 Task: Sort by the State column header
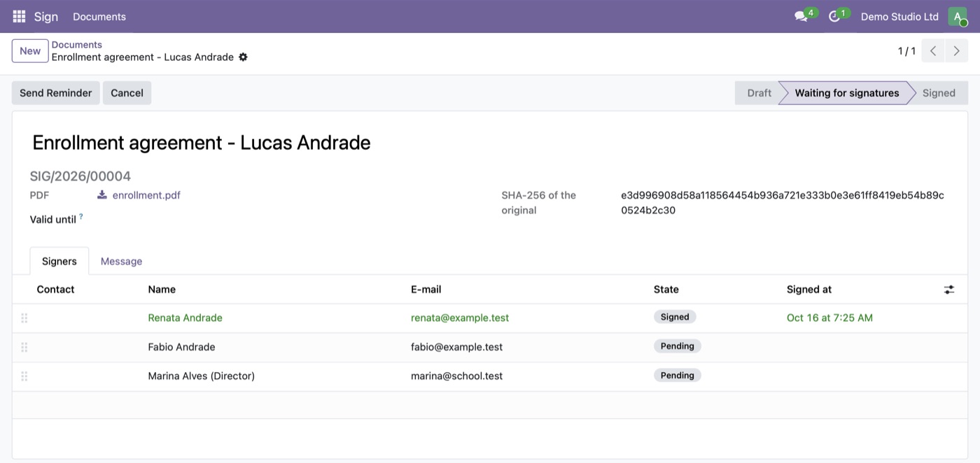(666, 290)
